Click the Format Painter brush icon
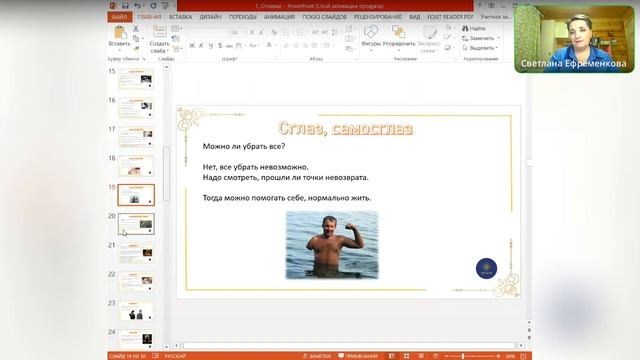The image size is (640, 360). [x=136, y=48]
